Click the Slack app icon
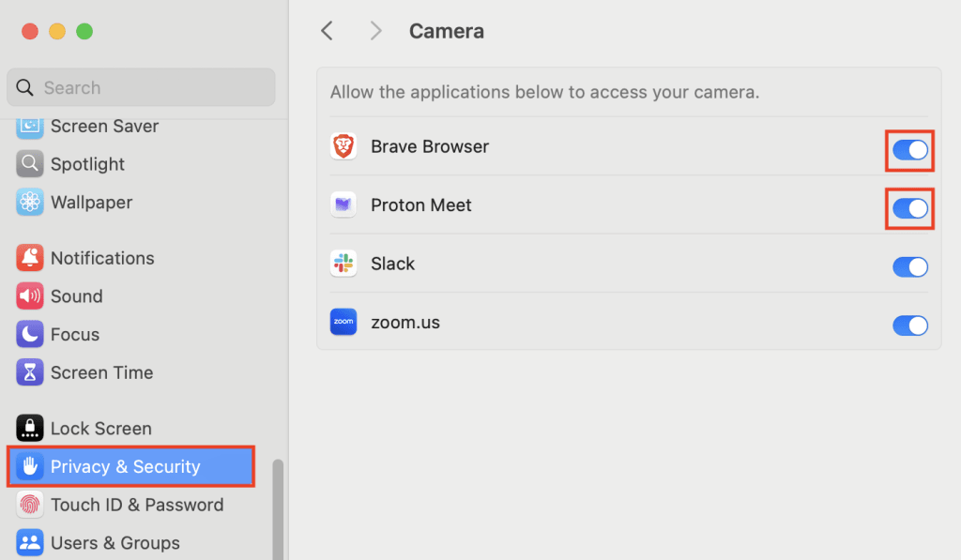 tap(343, 264)
